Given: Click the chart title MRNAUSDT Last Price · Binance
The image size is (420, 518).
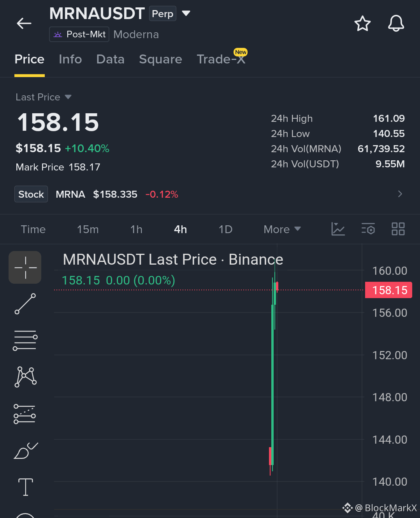Looking at the screenshot, I should (173, 260).
